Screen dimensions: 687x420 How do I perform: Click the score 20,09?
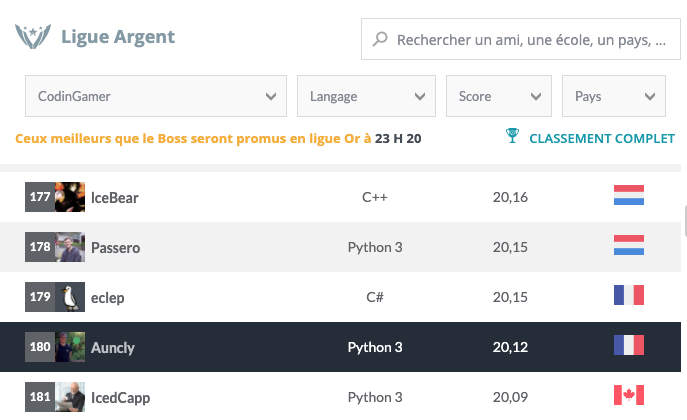[510, 397]
